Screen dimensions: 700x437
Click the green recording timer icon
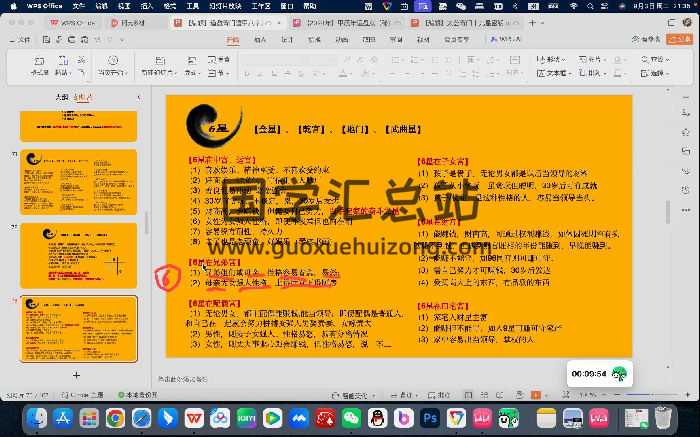620,373
